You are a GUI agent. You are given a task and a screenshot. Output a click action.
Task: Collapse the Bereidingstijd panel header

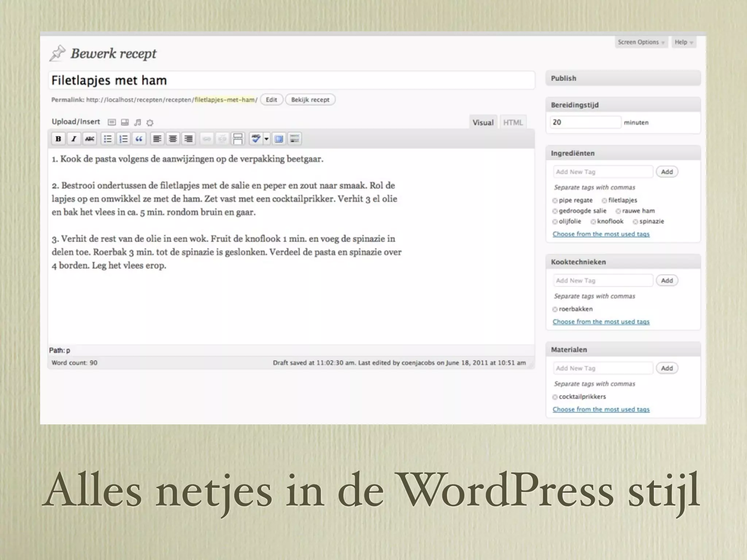coord(623,105)
